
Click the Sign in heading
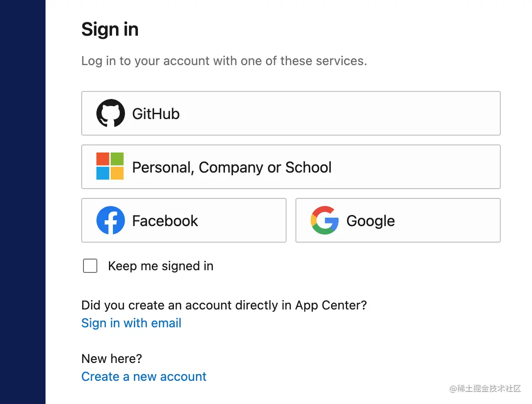(x=110, y=29)
